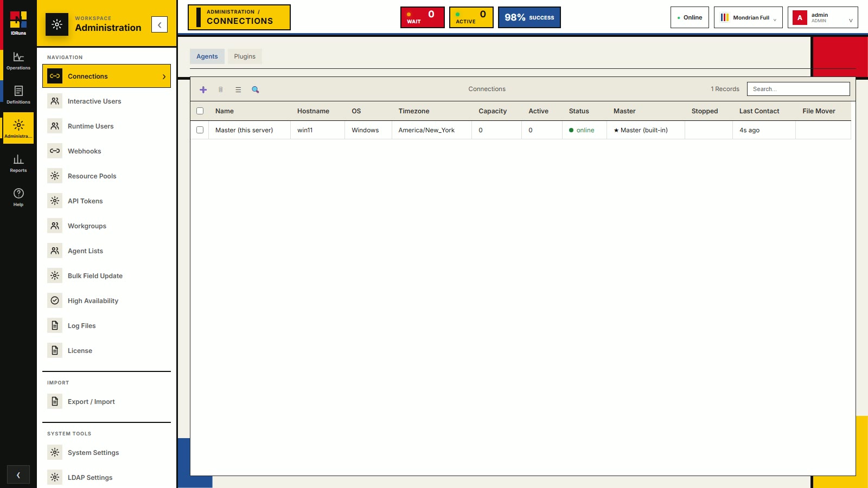Open the Reports section in sidebar
The height and width of the screenshot is (488, 868).
coord(18,164)
